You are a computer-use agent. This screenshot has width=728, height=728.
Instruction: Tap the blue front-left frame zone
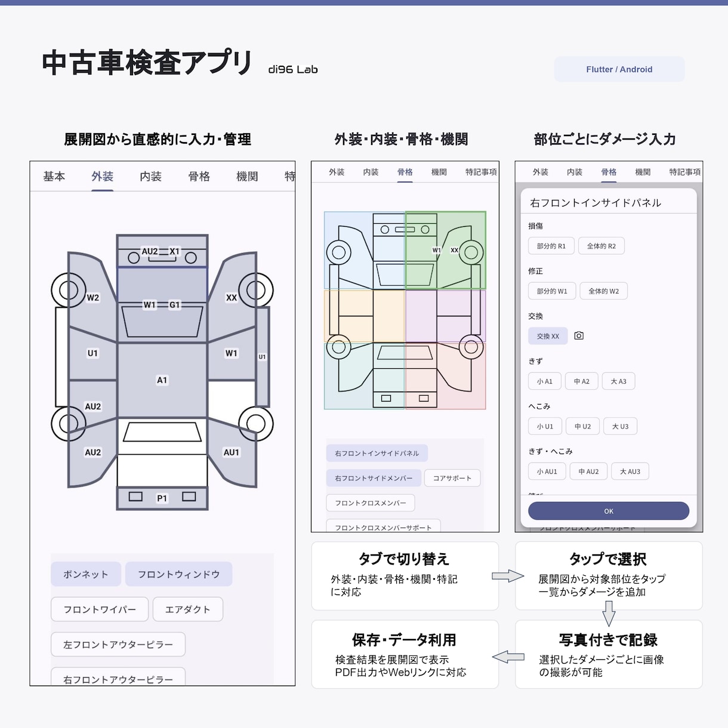tap(365, 251)
